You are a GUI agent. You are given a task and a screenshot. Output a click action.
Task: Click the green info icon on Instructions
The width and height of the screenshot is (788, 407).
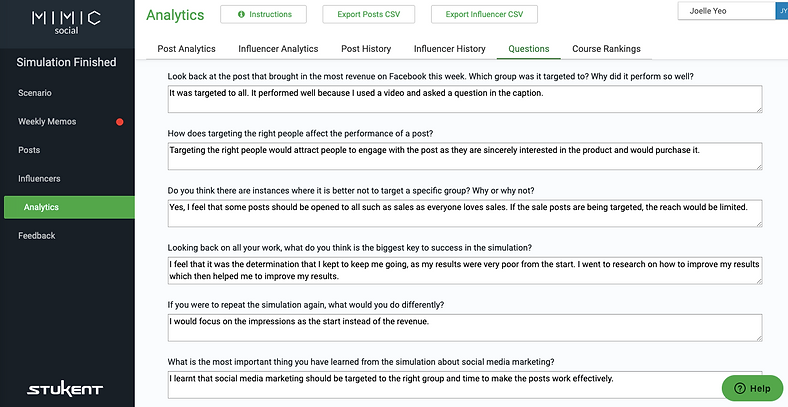click(x=241, y=14)
